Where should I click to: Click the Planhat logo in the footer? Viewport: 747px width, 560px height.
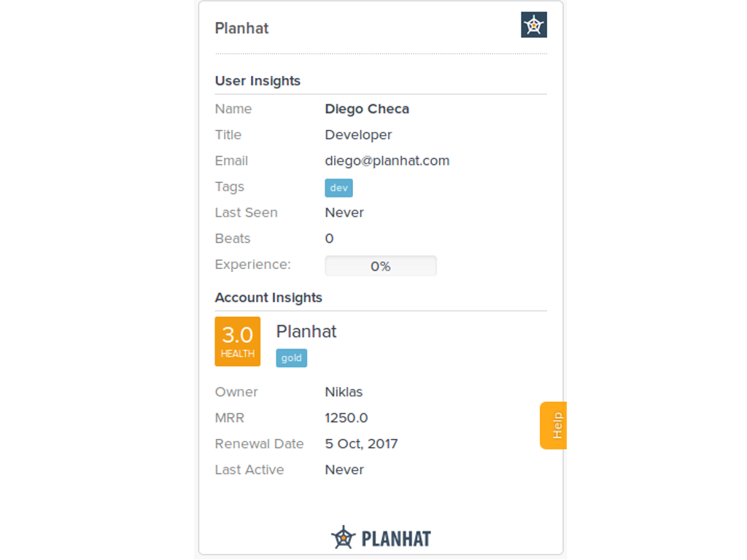[x=381, y=537]
